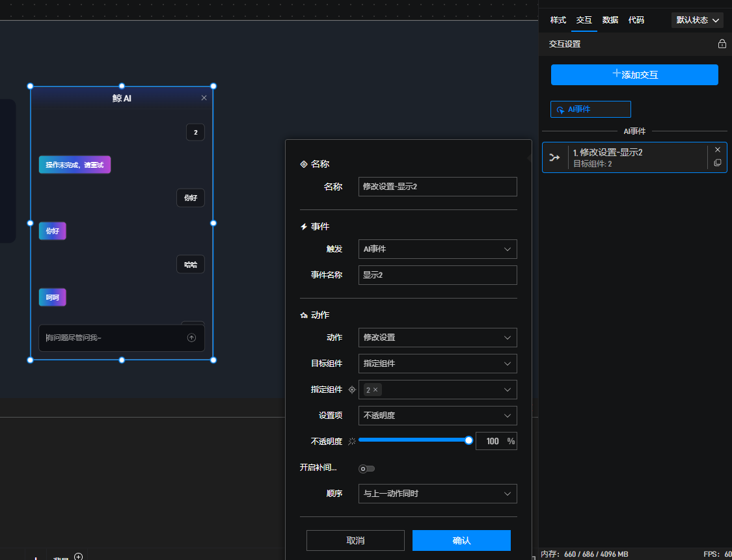Viewport: 732px width, 560px height.
Task: Expand the 动作 dropdown set to 修改设置
Action: click(437, 338)
